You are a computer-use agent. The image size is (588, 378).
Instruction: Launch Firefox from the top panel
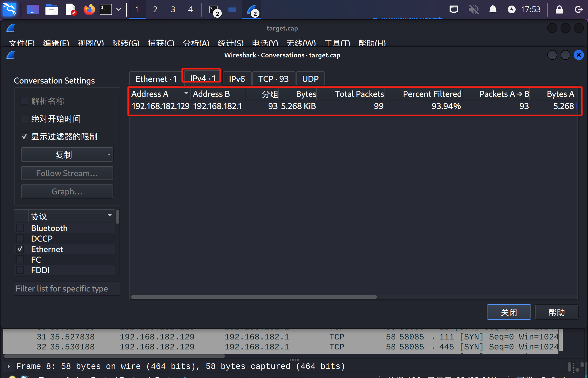pos(89,9)
